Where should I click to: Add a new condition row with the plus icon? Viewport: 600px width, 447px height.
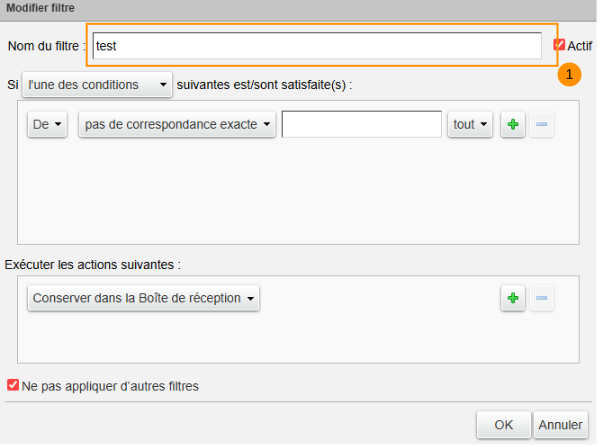tap(512, 125)
